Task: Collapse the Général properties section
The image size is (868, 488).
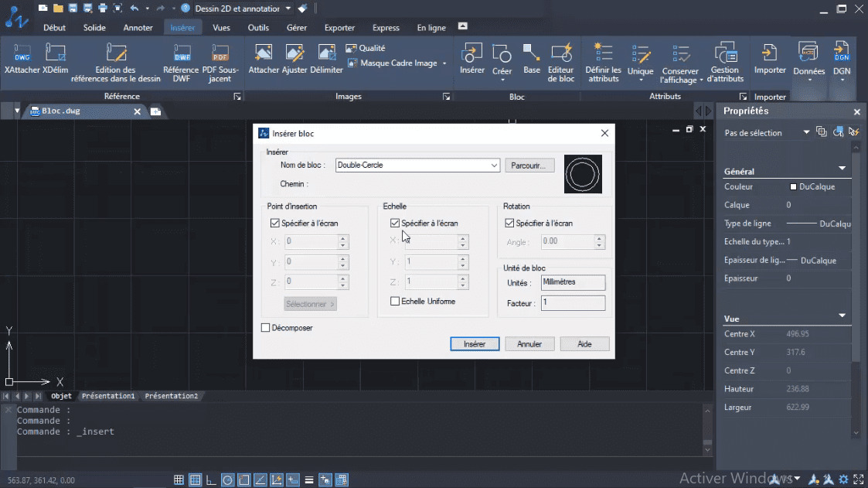Action: coord(842,169)
